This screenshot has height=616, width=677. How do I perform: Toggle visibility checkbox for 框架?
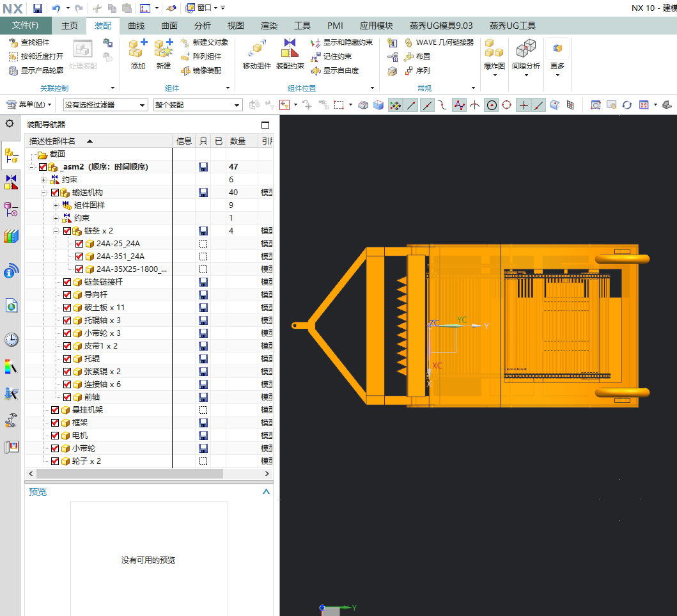pyautogui.click(x=55, y=423)
